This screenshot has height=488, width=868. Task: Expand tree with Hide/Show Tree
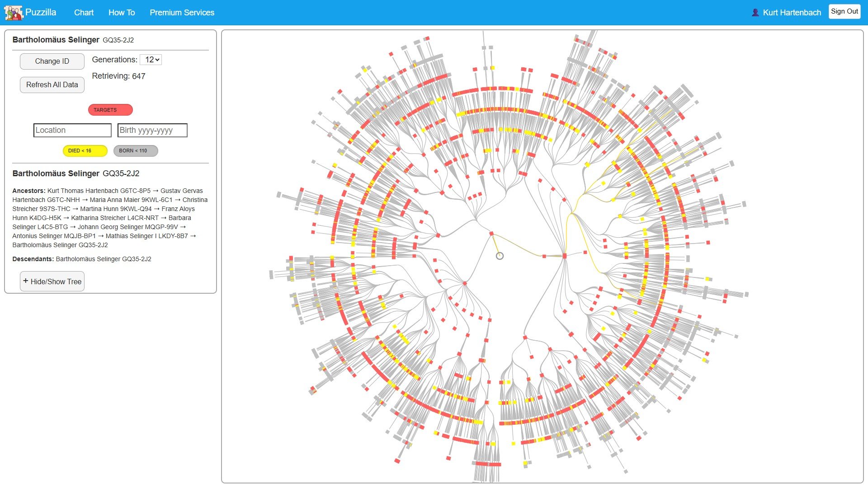tap(52, 282)
